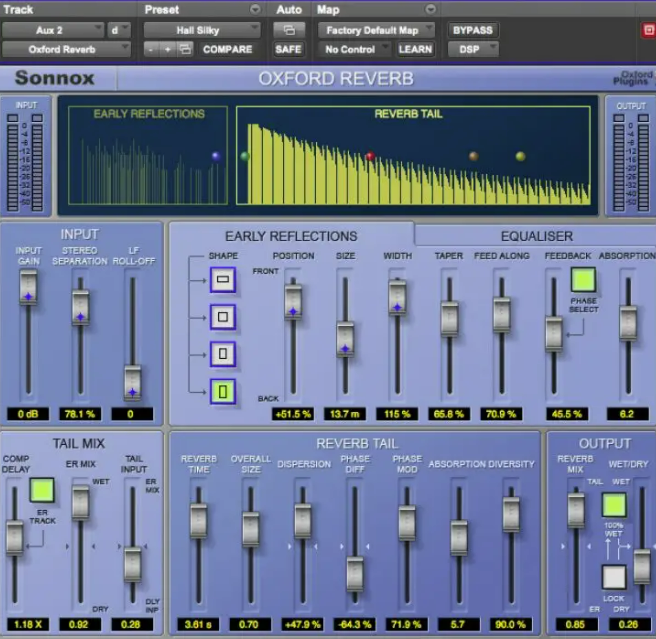
Task: Click the green ball in Reverb Tail display
Action: [245, 157]
